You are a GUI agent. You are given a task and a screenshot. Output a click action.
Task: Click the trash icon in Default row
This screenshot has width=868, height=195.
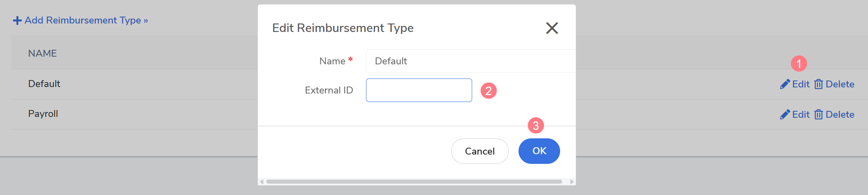[x=818, y=84]
